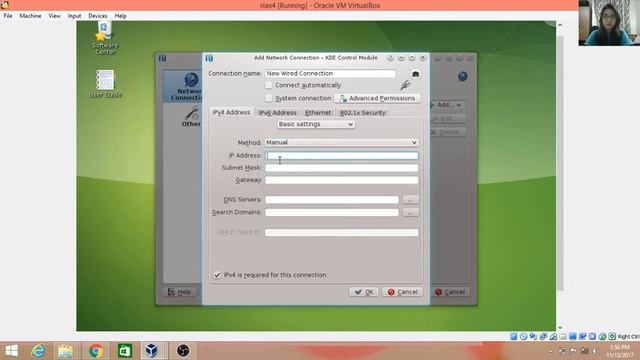The width and height of the screenshot is (640, 360).
Task: Click the wrench icon below the home icon
Action: [x=405, y=85]
